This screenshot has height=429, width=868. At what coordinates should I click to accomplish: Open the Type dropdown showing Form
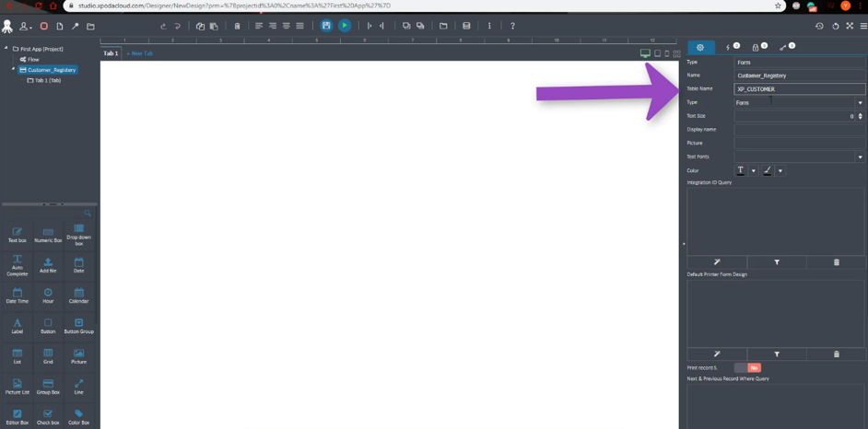800,103
